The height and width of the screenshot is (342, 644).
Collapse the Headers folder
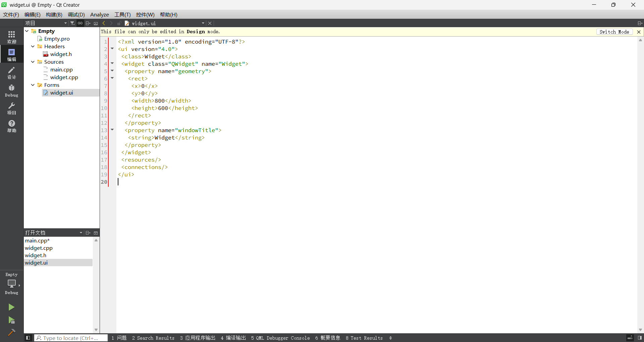click(33, 46)
